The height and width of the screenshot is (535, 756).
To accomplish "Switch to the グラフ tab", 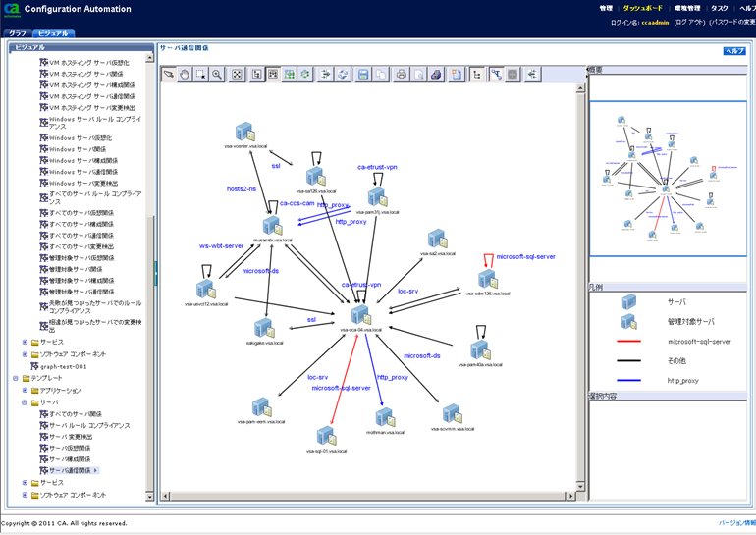I will coord(18,33).
